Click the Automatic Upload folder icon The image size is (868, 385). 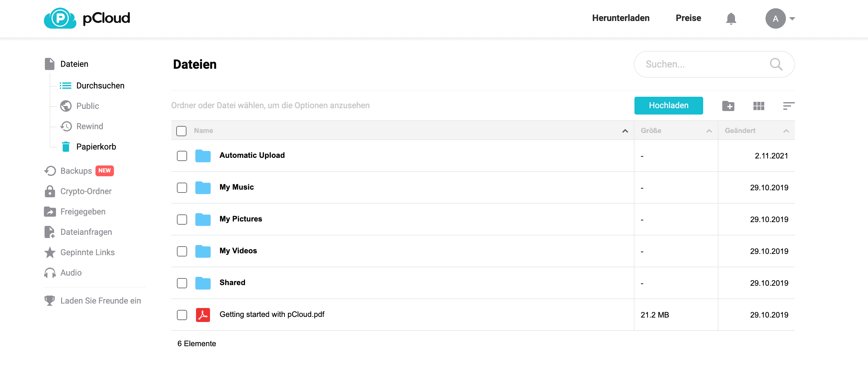click(203, 156)
